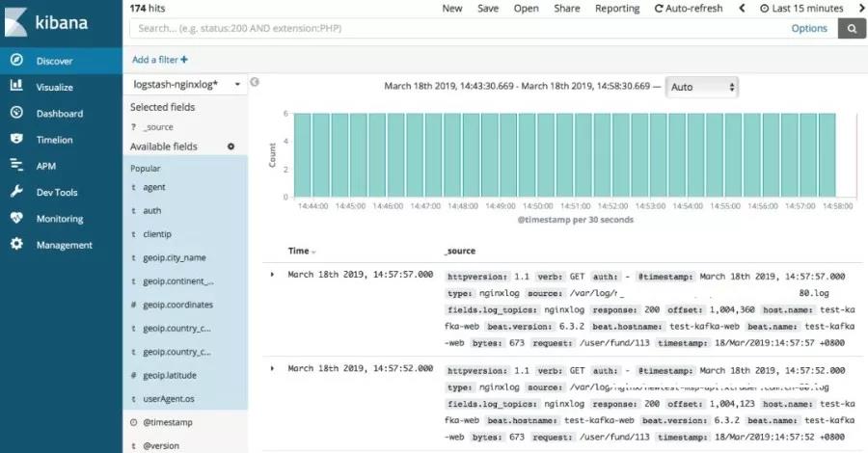The height and width of the screenshot is (453, 868).
Task: Open Timelion mask icon
Action: point(16,139)
